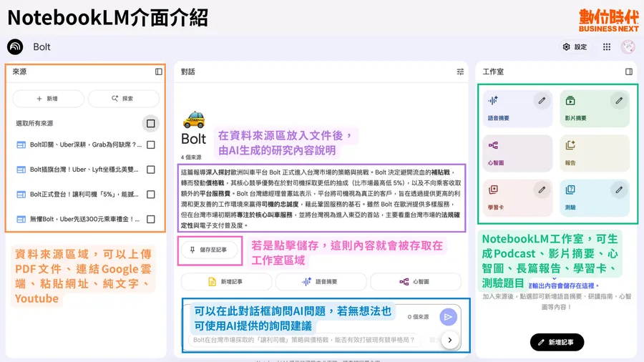Click the 新增 add source button
644x362 pixels.
coord(48,99)
